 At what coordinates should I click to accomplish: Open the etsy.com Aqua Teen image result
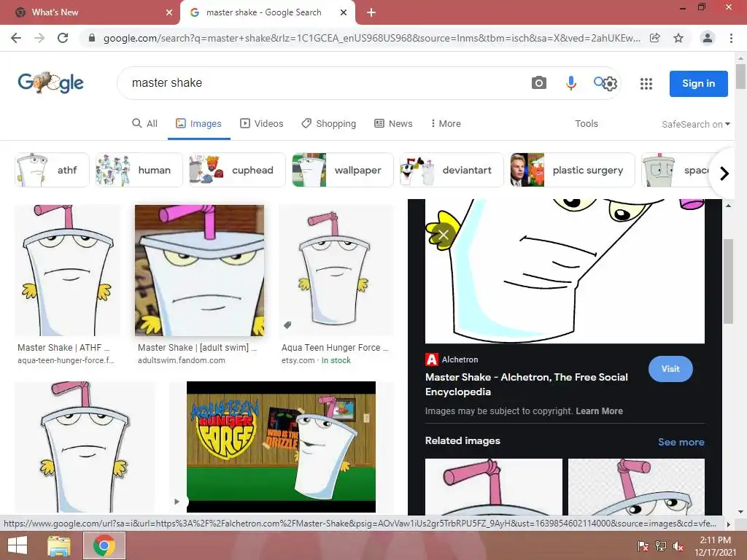(x=336, y=271)
